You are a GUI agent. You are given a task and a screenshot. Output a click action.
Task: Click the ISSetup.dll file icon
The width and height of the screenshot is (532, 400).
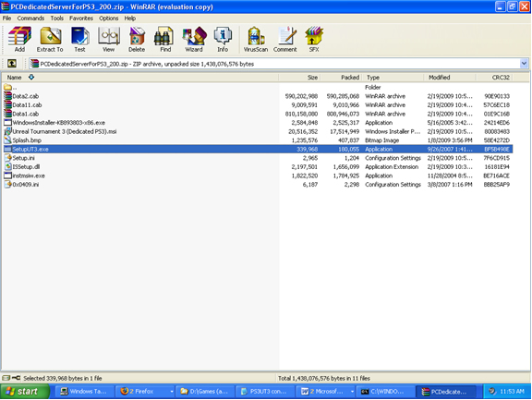pyautogui.click(x=7, y=166)
